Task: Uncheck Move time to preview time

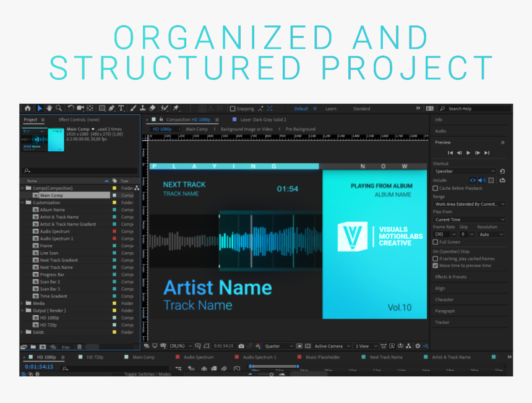Action: tap(435, 265)
